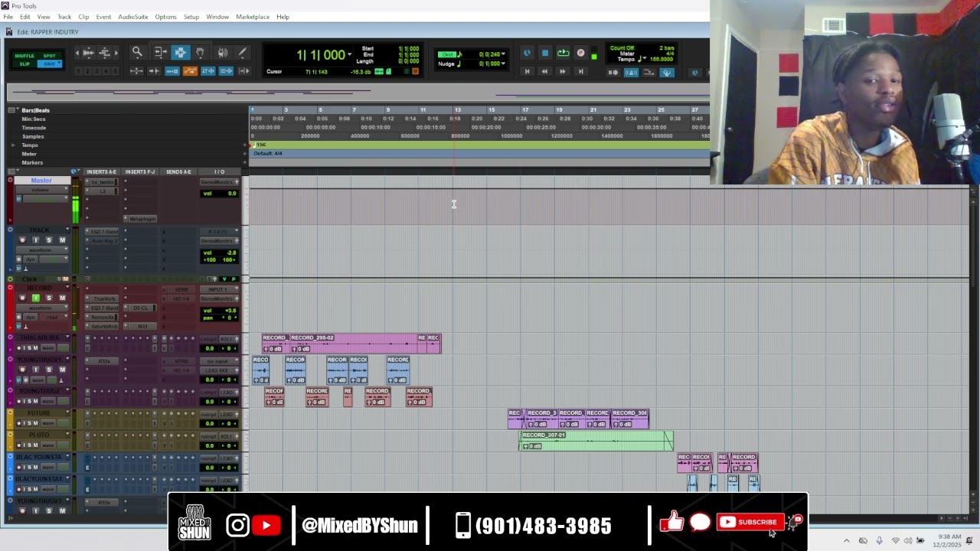Screen dimensions: 980x551
Task: Select the FUTURE track name
Action: pos(39,413)
